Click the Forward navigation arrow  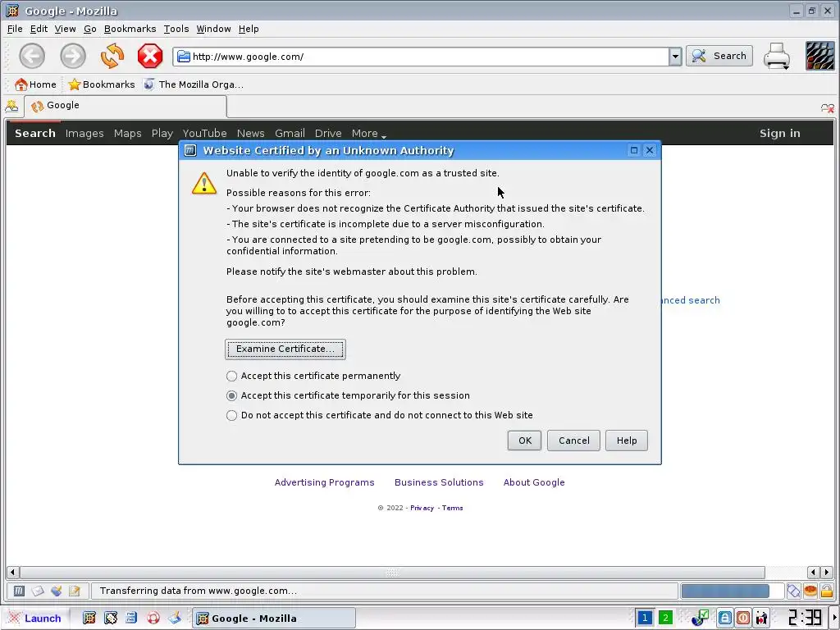[x=73, y=57]
